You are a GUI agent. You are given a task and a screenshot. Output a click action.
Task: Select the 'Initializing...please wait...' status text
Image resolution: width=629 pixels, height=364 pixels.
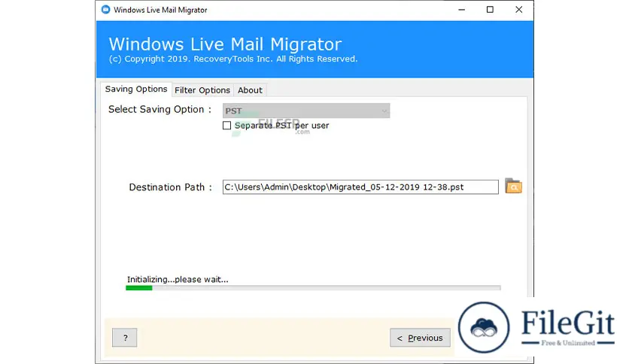tap(178, 280)
